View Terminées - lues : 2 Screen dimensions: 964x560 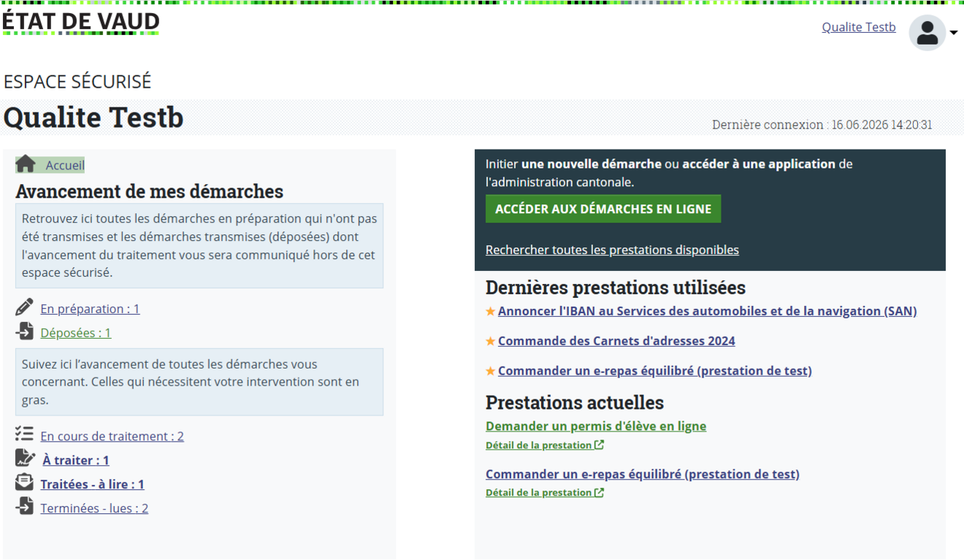click(x=94, y=509)
